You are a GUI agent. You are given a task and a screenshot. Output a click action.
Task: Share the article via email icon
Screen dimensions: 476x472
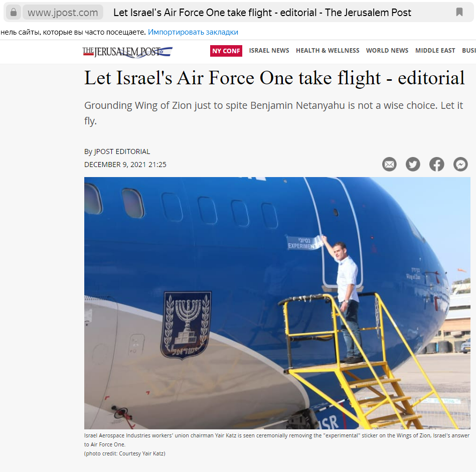point(389,164)
